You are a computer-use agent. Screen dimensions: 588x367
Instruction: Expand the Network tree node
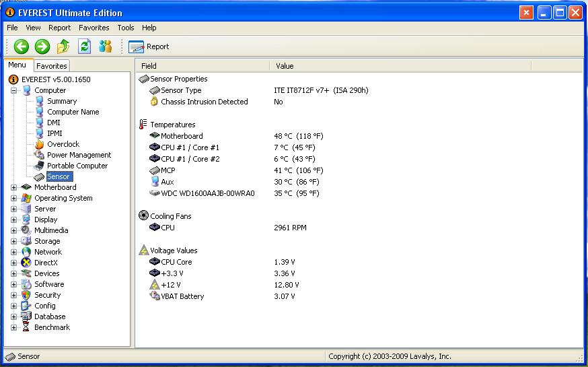pos(14,252)
